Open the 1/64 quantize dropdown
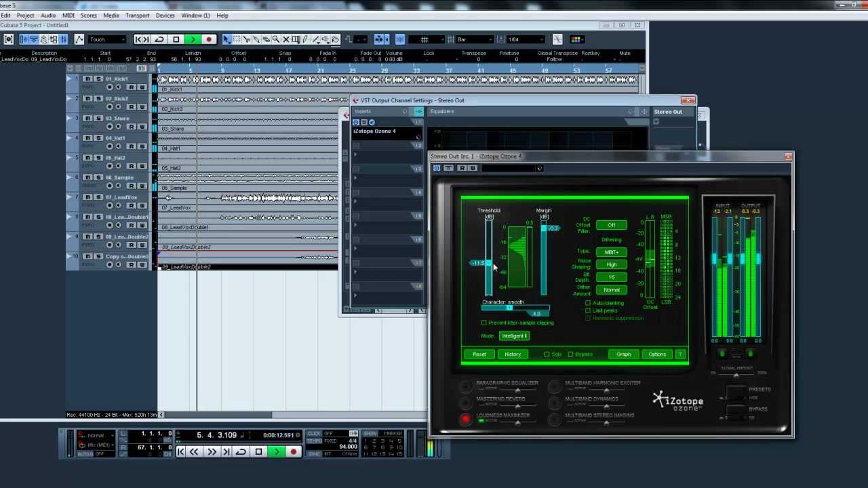The image size is (868, 488). pos(526,39)
